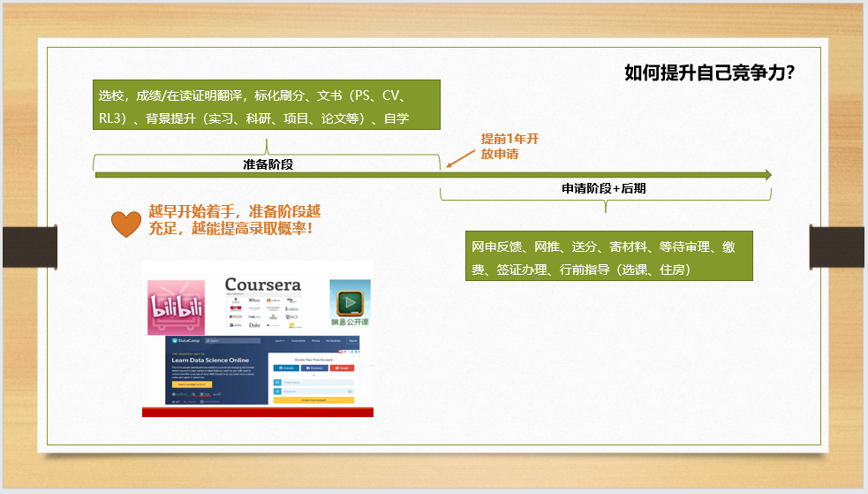This screenshot has height=494, width=868.
Task: Click the red Google signup button
Action: pyautogui.click(x=341, y=368)
